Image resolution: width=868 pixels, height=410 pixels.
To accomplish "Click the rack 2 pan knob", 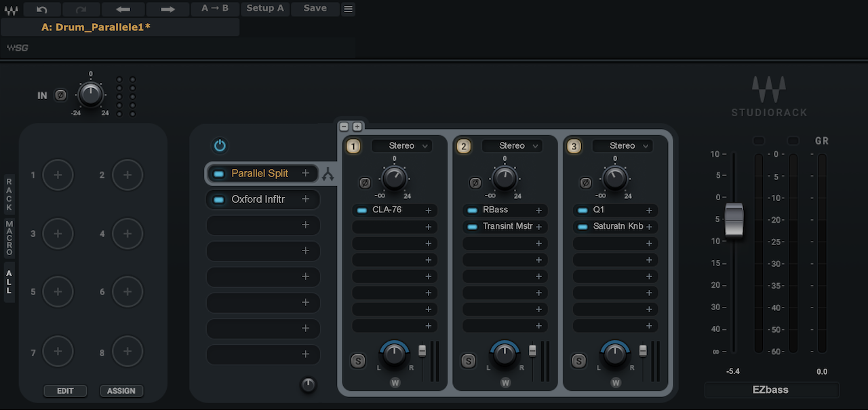I will [505, 354].
